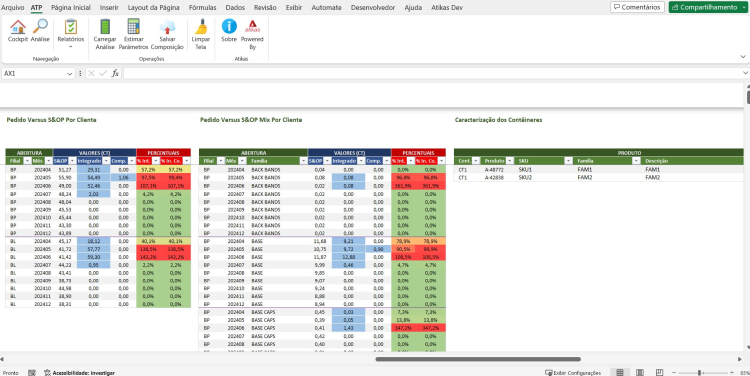Viewport: 750px width, 376px height.
Task: Switch to Normal view in status bar
Action: [x=620, y=372]
